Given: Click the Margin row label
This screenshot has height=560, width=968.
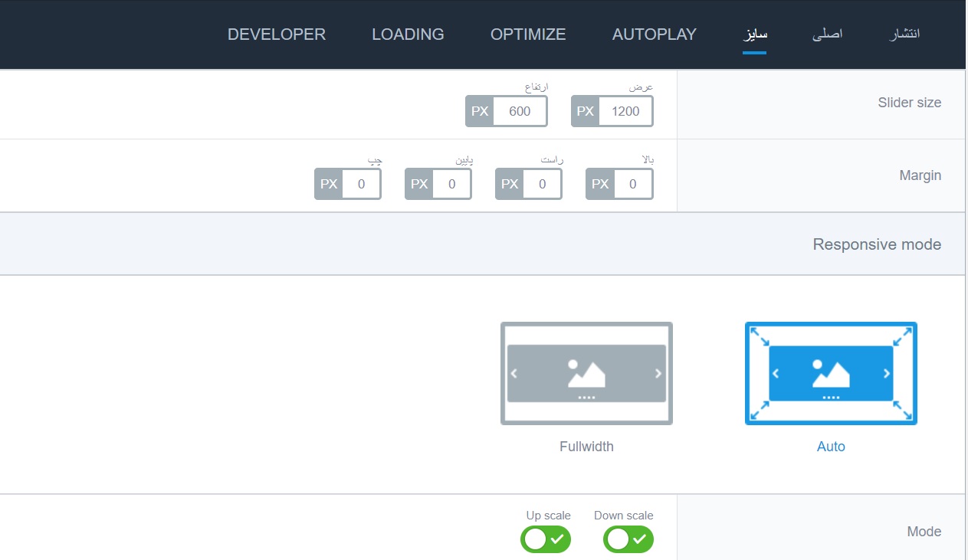Looking at the screenshot, I should [x=920, y=175].
